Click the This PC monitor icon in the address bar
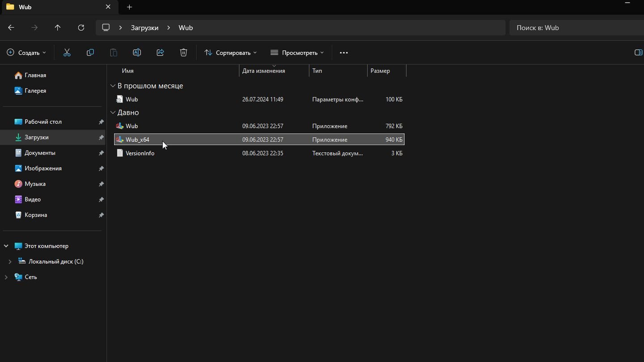Screen dimensions: 644x362 tap(106, 28)
